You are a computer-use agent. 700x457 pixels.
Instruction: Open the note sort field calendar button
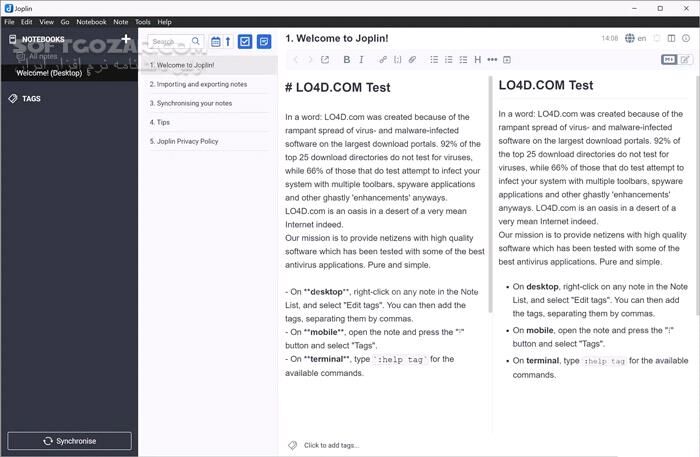(x=216, y=41)
